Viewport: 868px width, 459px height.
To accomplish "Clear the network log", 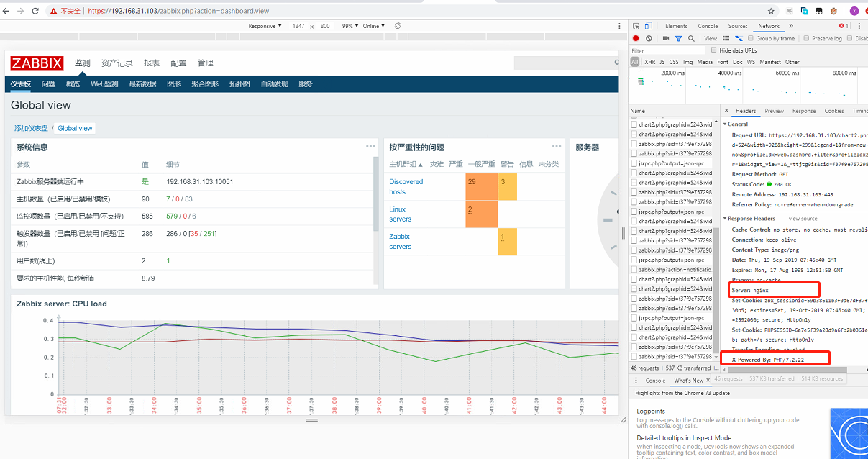I will pos(649,38).
